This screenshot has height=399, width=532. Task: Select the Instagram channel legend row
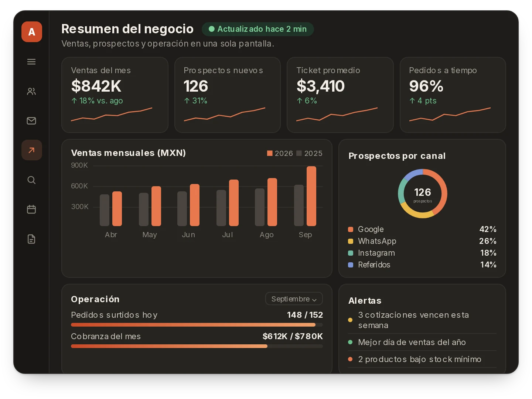coord(422,253)
